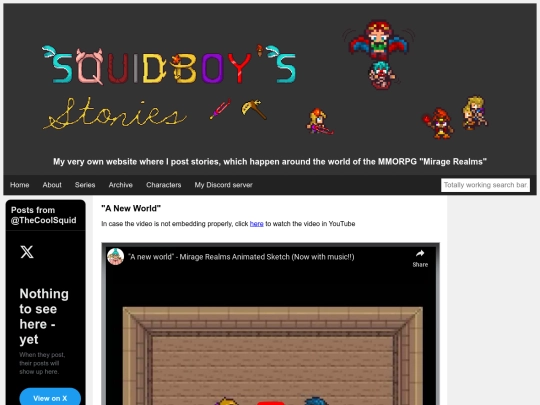This screenshot has width=540, height=405.
Task: Click the embedded video preview frame
Action: (270, 325)
